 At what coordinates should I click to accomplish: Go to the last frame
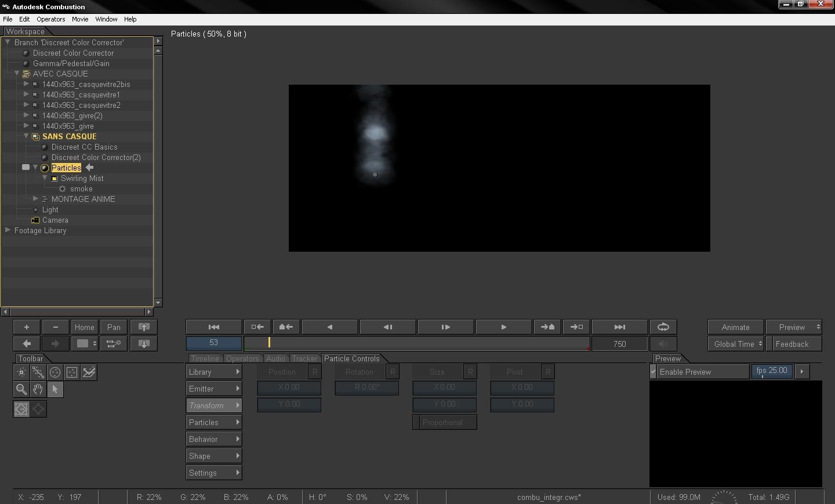pos(620,327)
